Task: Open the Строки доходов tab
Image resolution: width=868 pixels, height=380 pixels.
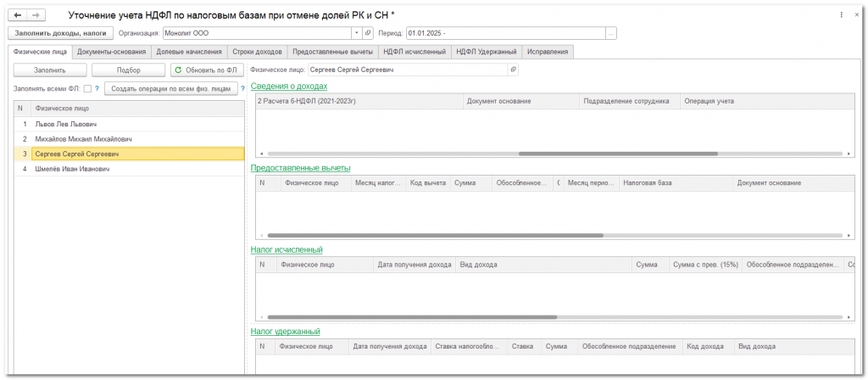Action: click(258, 52)
